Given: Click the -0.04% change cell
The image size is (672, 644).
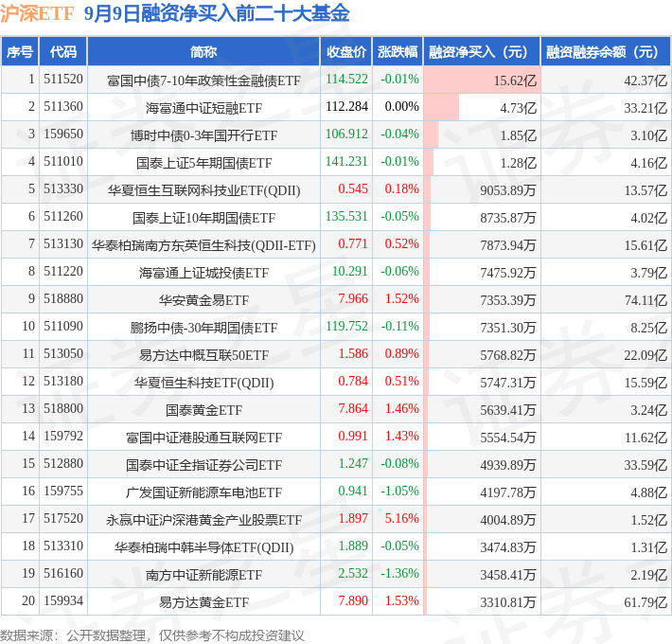Looking at the screenshot, I should [x=399, y=134].
